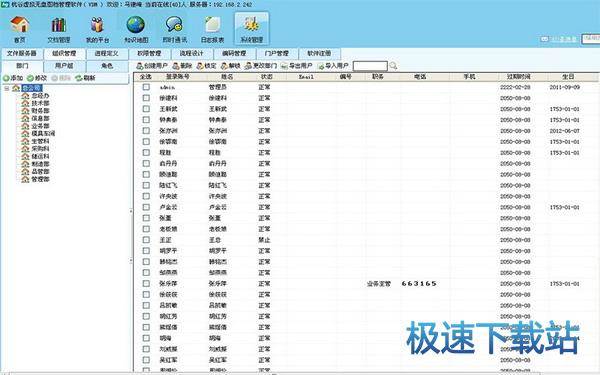Select 总经办 department house icon

25,96
